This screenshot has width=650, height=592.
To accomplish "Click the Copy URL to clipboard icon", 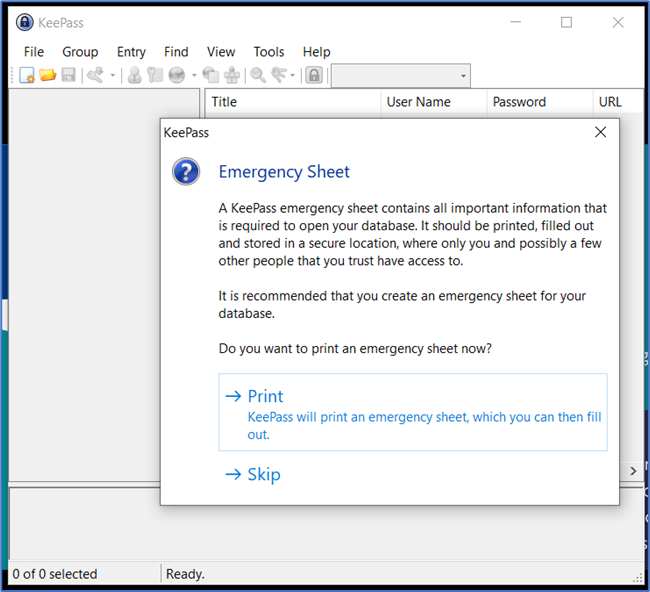I will coord(211,75).
